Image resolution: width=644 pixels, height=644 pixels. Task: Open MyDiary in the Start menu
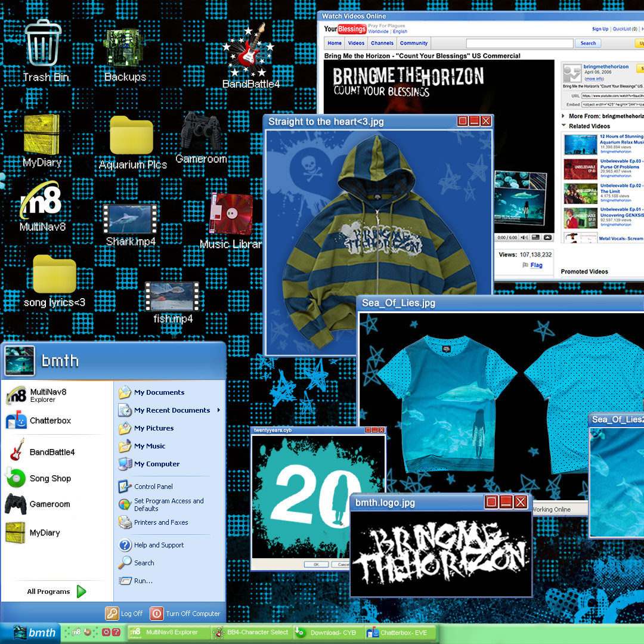(x=33, y=532)
